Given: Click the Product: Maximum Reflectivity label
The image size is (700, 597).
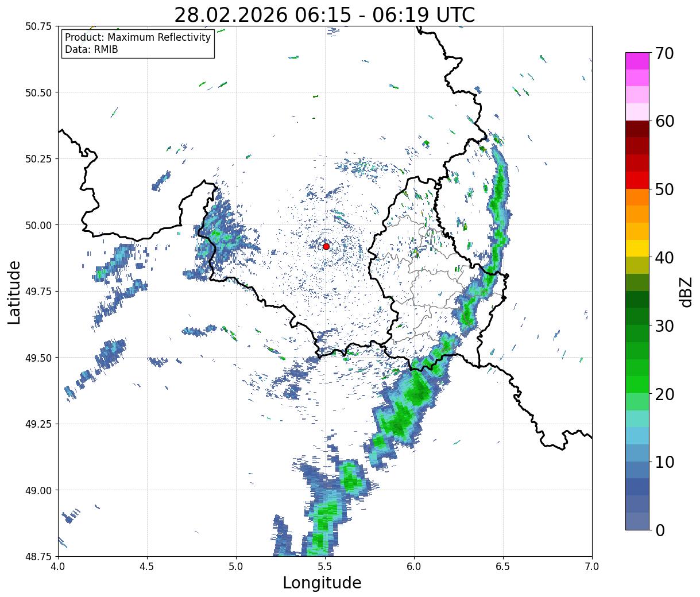Looking at the screenshot, I should (138, 37).
